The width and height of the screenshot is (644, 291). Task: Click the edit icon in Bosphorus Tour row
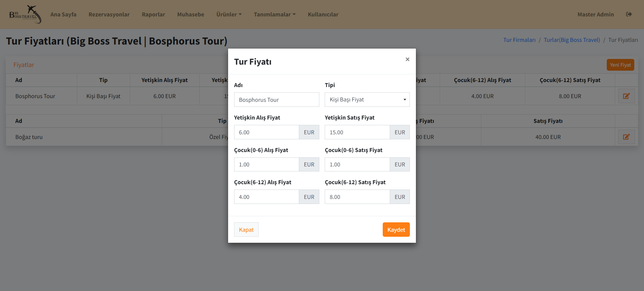626,96
